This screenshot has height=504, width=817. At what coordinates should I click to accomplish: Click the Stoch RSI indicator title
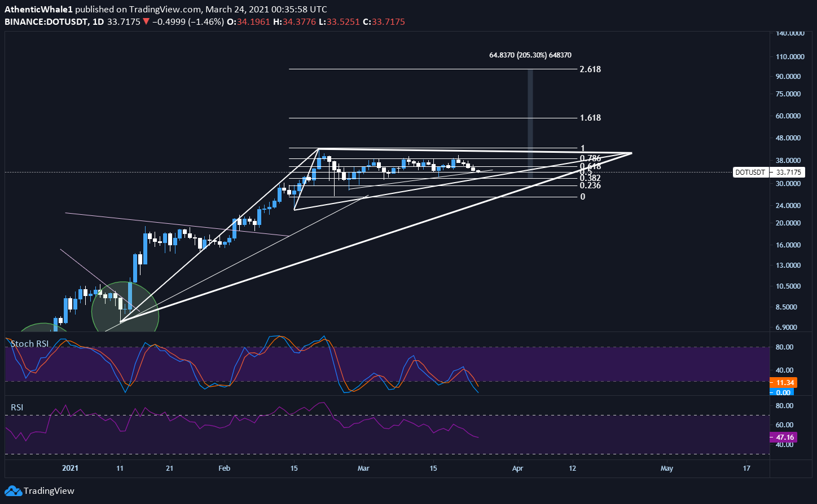[x=30, y=343]
